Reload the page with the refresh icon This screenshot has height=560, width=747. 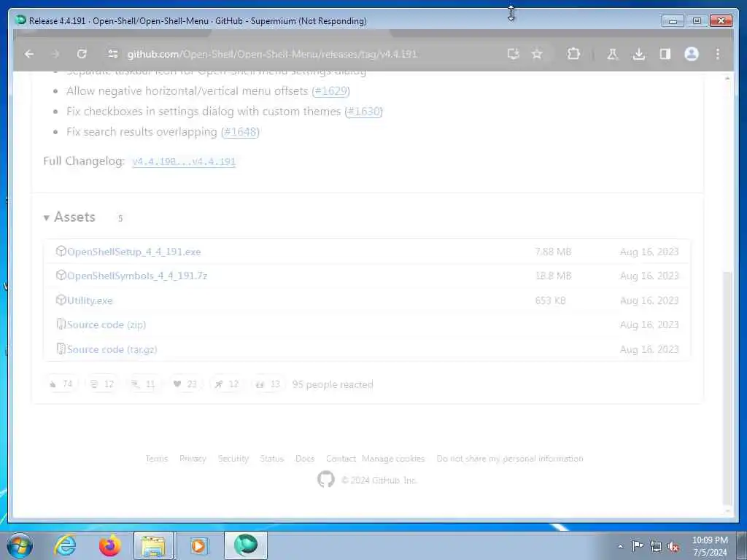82,54
